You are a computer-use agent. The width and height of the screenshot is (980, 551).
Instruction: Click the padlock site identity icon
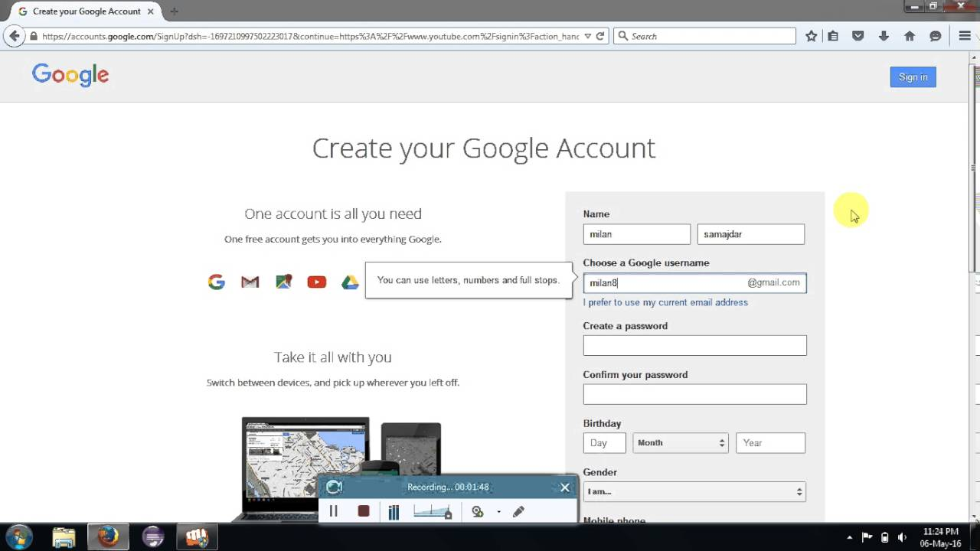[34, 36]
